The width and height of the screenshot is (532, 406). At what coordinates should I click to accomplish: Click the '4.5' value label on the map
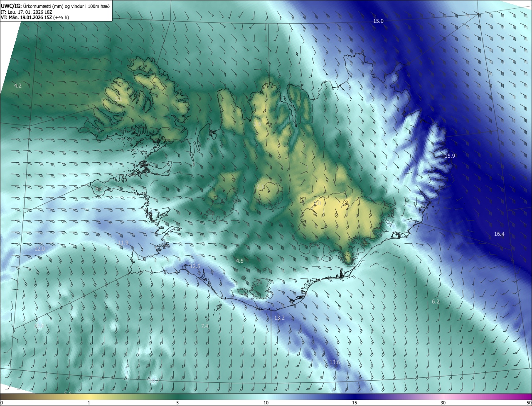[239, 261]
